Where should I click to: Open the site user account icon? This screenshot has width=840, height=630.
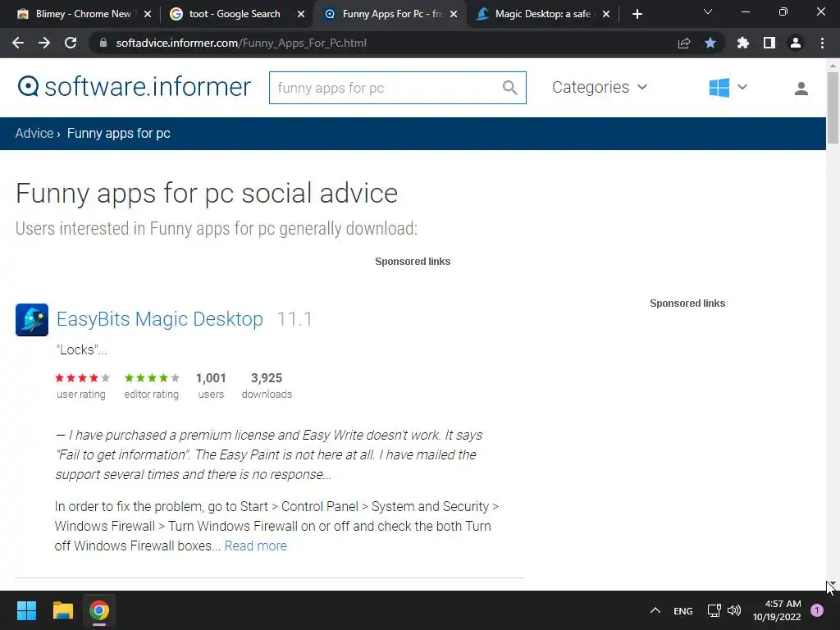pos(801,89)
